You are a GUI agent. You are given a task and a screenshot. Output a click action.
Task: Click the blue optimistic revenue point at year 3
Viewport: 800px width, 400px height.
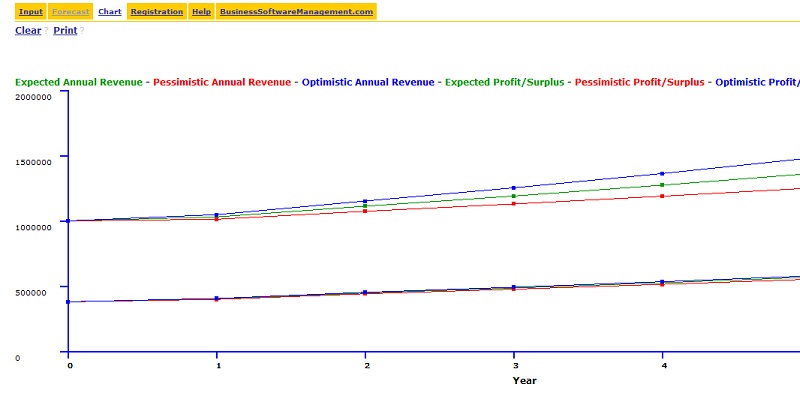pyautogui.click(x=514, y=188)
